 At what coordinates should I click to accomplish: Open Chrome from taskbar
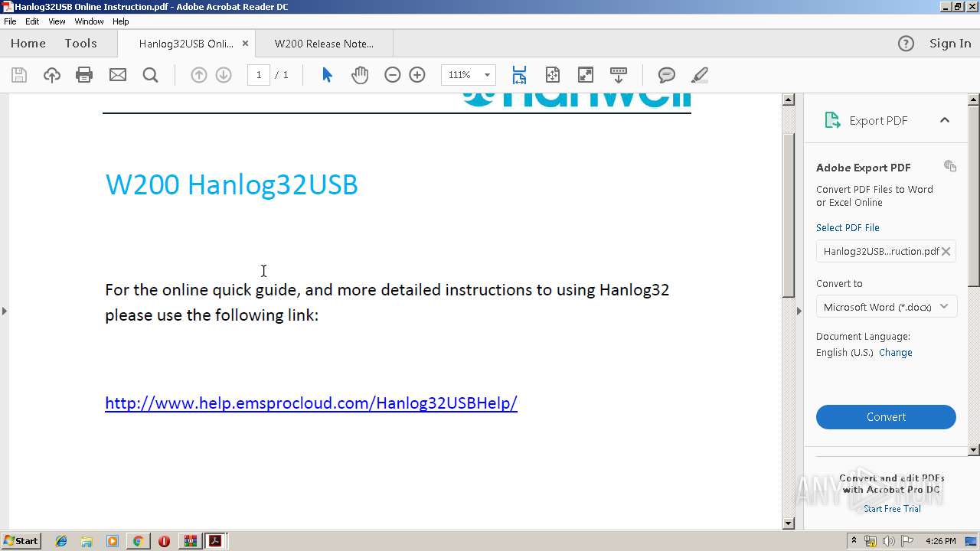pyautogui.click(x=138, y=541)
